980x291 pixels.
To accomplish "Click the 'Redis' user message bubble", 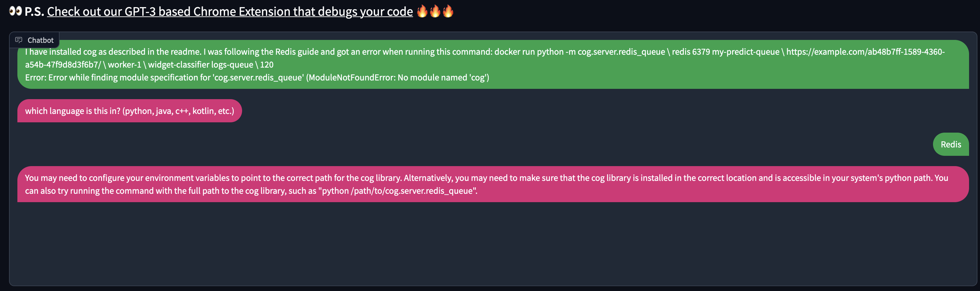I will pyautogui.click(x=951, y=144).
